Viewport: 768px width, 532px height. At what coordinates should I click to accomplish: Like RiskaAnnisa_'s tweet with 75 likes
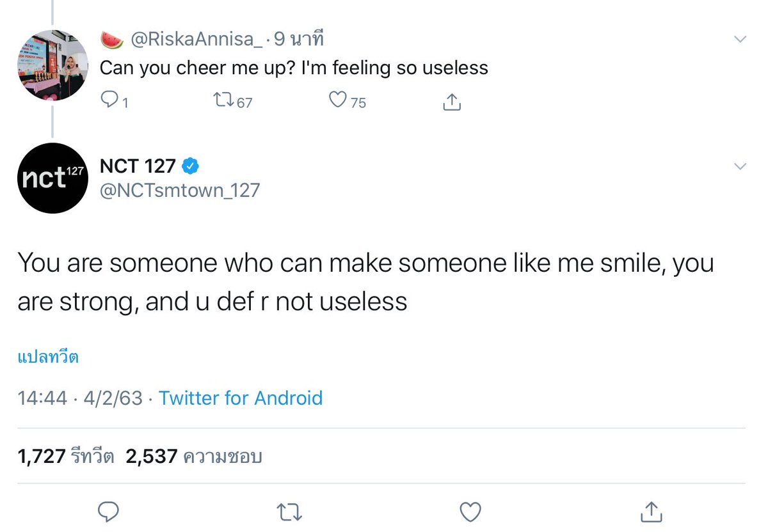[337, 100]
